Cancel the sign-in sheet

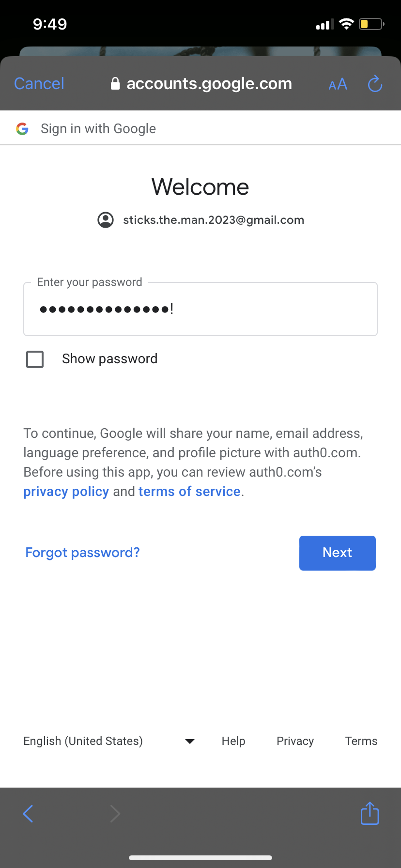point(39,83)
